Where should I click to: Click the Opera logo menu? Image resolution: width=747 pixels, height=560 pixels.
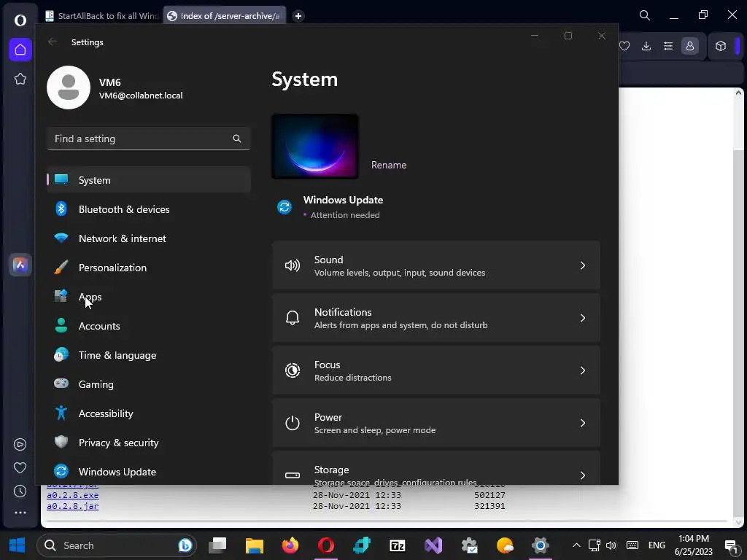20,20
